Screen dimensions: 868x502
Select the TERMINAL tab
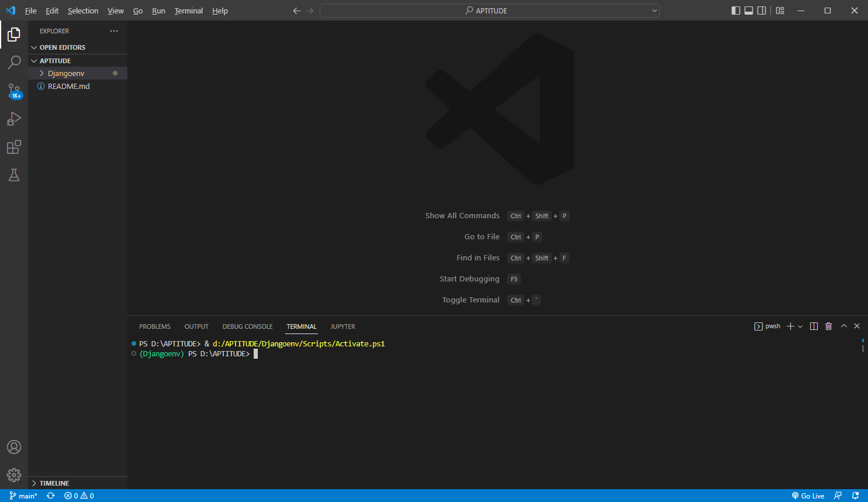[x=302, y=326]
